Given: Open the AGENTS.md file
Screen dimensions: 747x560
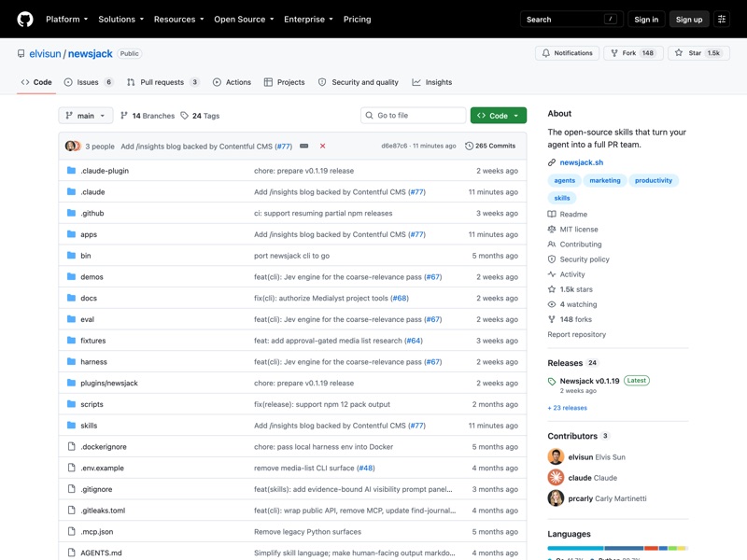Looking at the screenshot, I should pos(101,553).
